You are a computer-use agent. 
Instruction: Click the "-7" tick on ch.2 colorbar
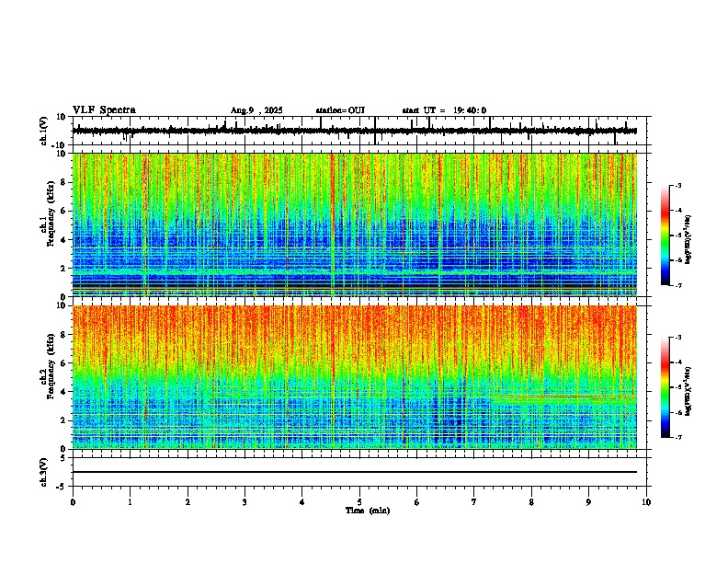coord(678,438)
